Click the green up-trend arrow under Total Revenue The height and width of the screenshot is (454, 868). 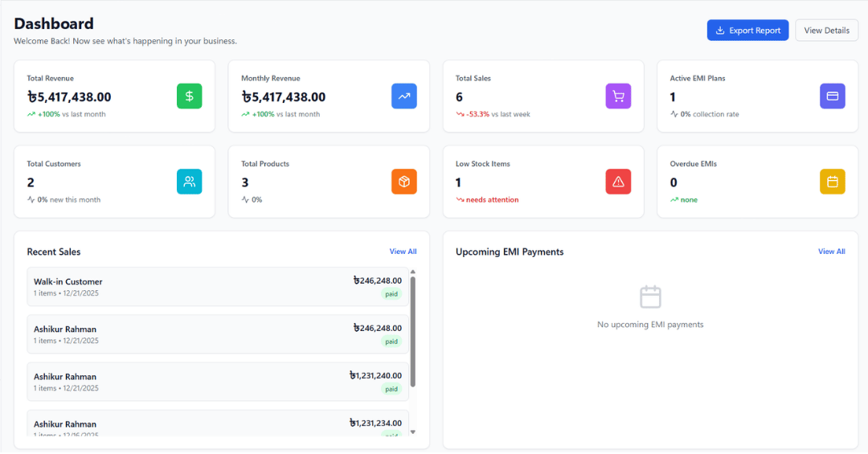point(31,115)
